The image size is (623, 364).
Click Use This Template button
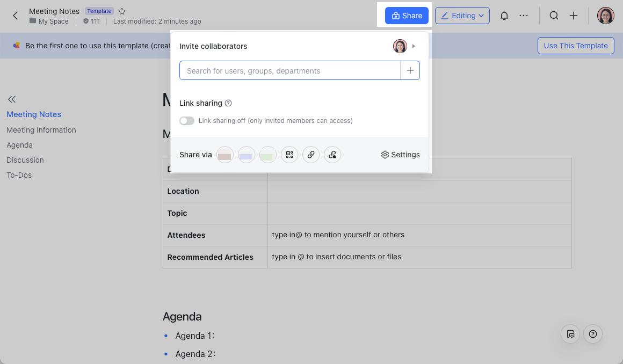coord(576,46)
